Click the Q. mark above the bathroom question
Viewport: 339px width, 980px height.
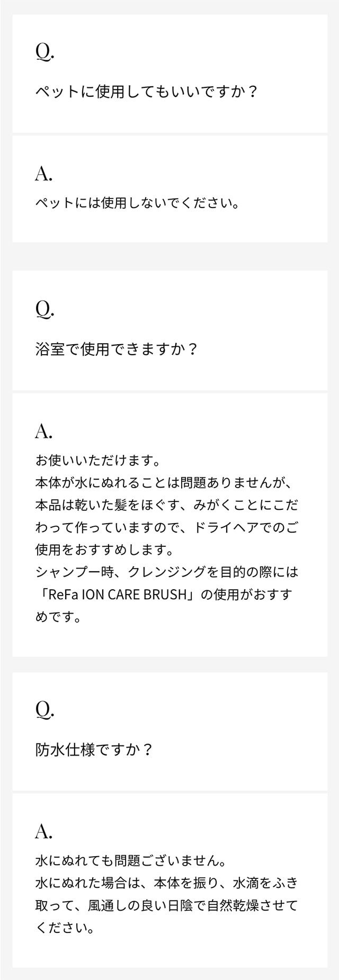(x=44, y=309)
